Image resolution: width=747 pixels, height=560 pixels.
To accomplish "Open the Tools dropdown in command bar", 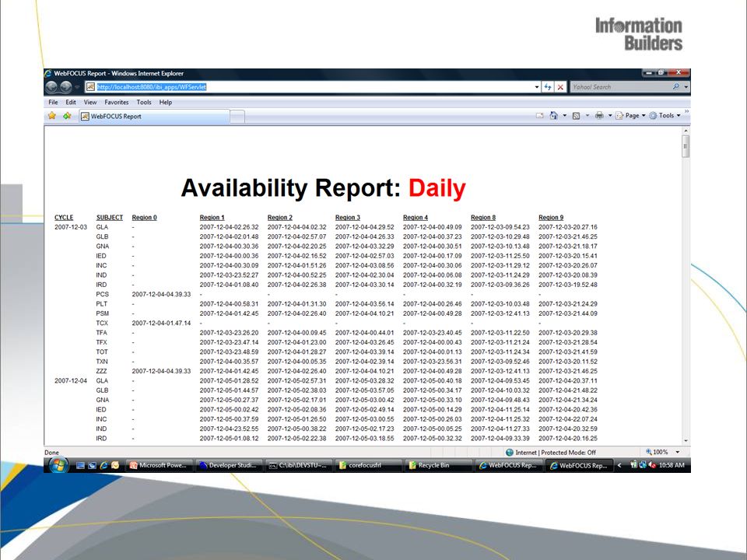I will [x=665, y=115].
